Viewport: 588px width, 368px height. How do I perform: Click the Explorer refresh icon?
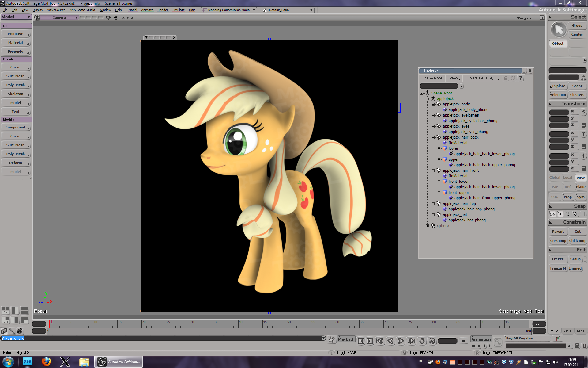click(x=513, y=78)
